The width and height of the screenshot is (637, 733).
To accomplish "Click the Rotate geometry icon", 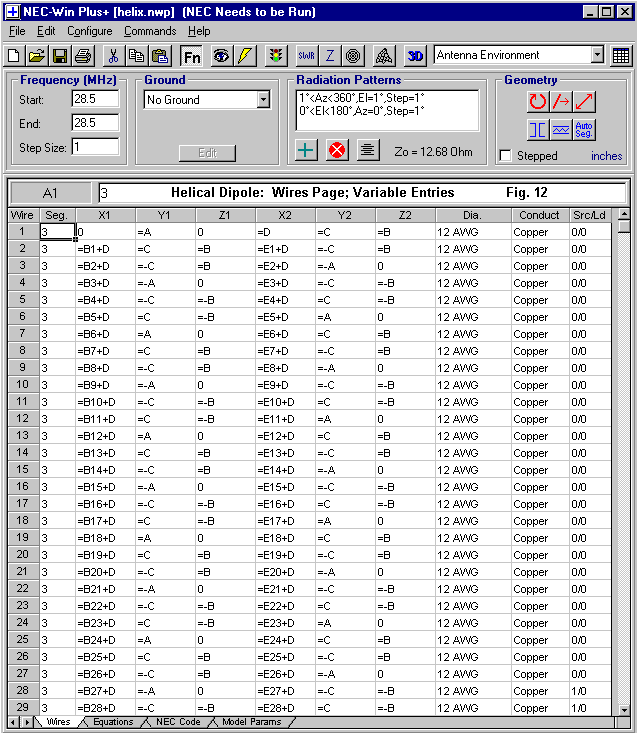I will [538, 101].
